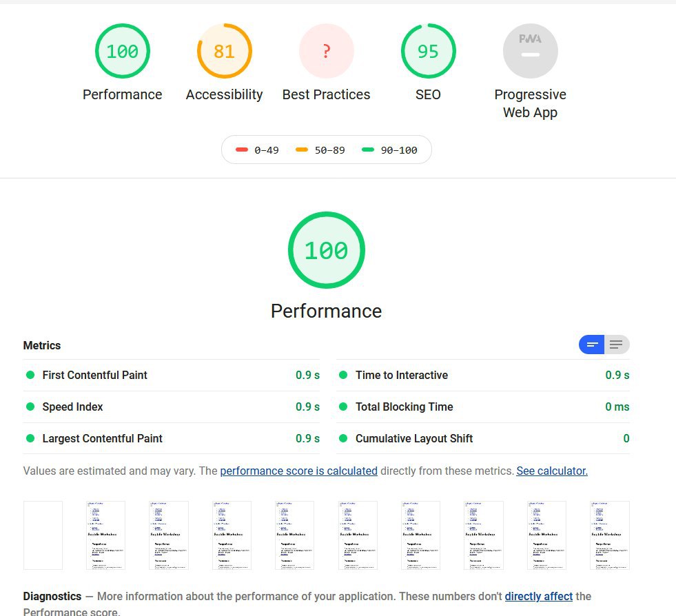Click the first blank filmstrip thumbnail

click(43, 535)
